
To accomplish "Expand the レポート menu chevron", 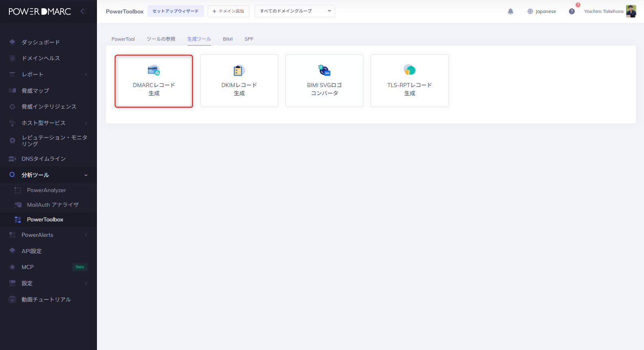I will point(86,74).
